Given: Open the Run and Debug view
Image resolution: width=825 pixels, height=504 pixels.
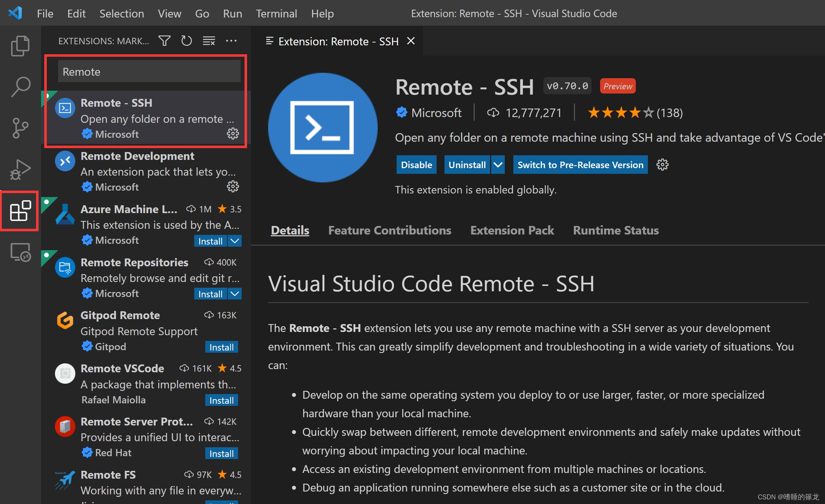Looking at the screenshot, I should pyautogui.click(x=20, y=170).
